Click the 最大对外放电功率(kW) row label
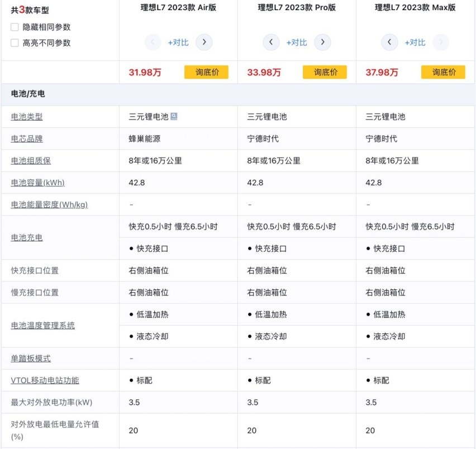Screen dimensions: 476x449 (51, 403)
